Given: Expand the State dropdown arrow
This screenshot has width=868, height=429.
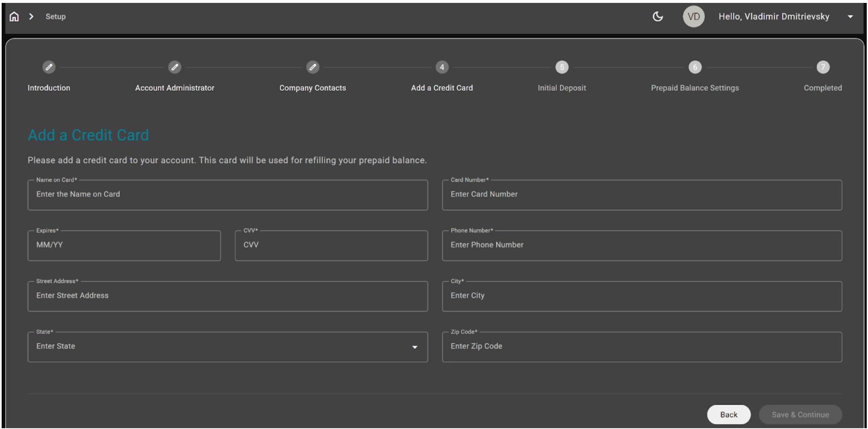Looking at the screenshot, I should [x=414, y=347].
